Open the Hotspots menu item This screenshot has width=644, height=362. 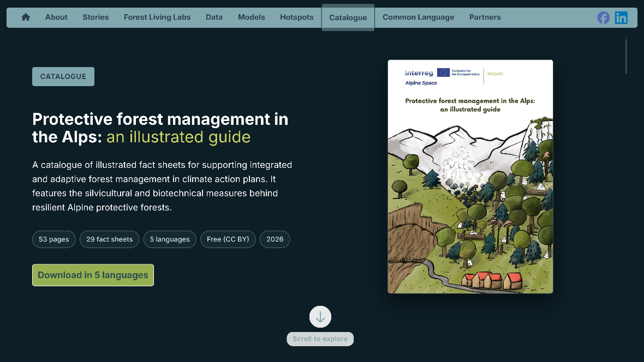click(296, 17)
